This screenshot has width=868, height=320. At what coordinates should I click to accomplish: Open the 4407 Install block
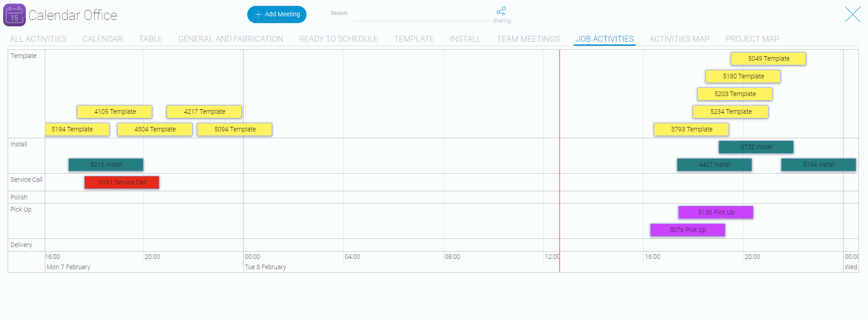[715, 165]
